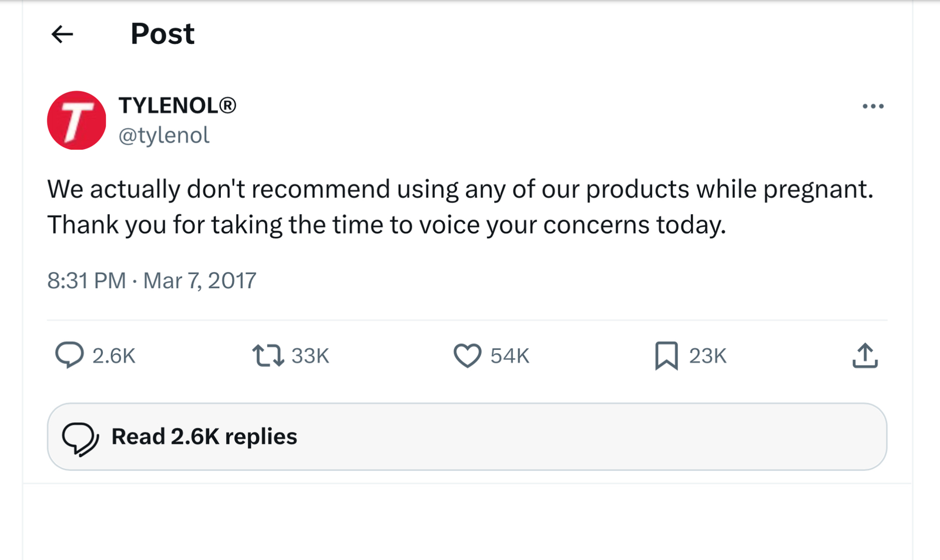Click the 54K likes count
Viewport: 940px width, 560px height.
point(510,356)
